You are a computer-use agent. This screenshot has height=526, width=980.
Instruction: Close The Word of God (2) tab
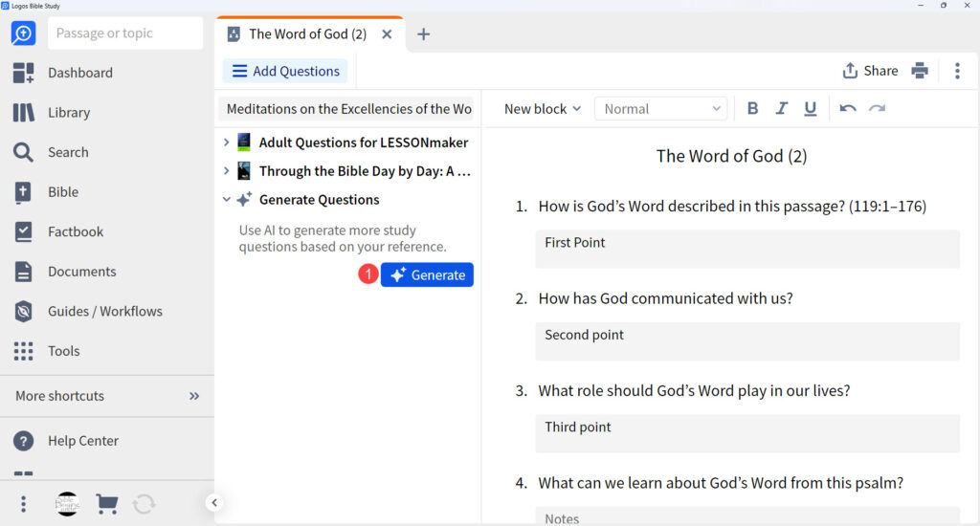click(387, 34)
